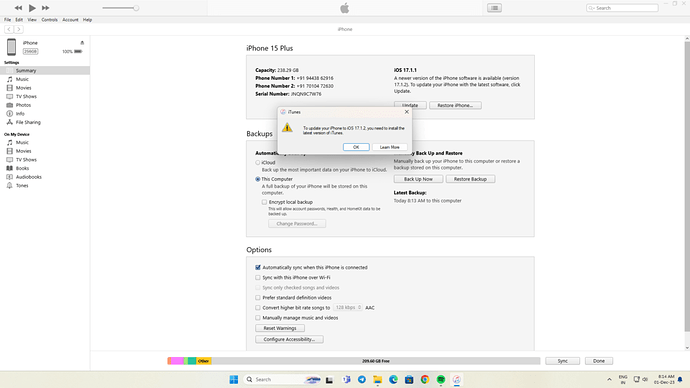Open the Controls menu

[x=49, y=20]
